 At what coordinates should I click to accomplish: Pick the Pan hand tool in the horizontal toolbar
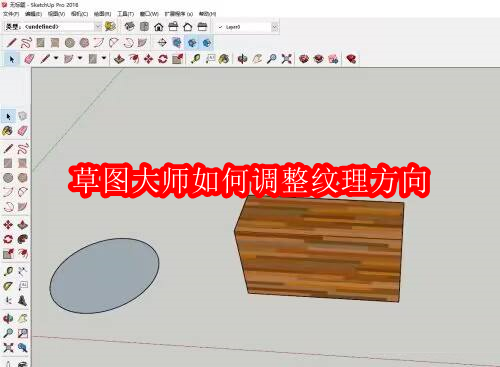pos(257,59)
